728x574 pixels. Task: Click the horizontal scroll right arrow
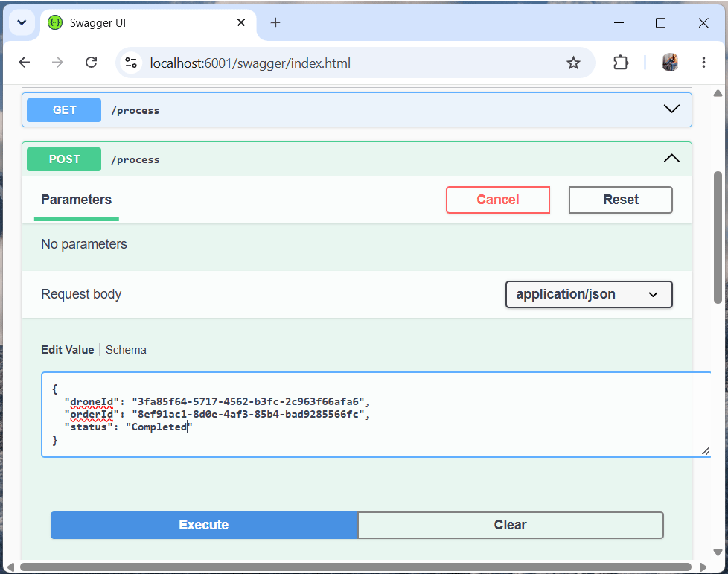(703, 567)
